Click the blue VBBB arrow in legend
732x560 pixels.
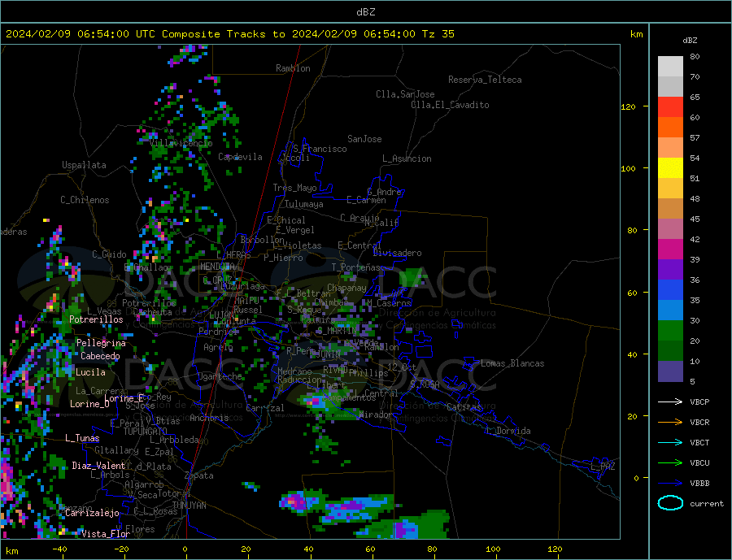click(x=670, y=483)
